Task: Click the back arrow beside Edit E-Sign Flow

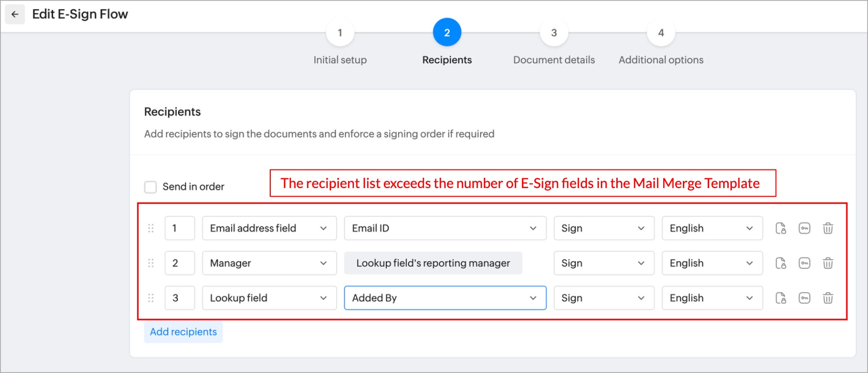Action: click(15, 14)
